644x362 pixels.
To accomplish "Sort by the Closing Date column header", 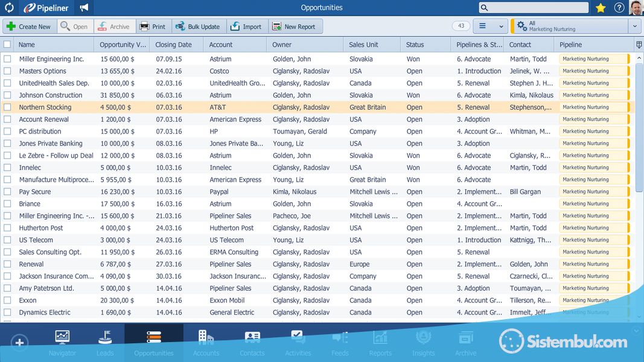I will click(x=173, y=45).
